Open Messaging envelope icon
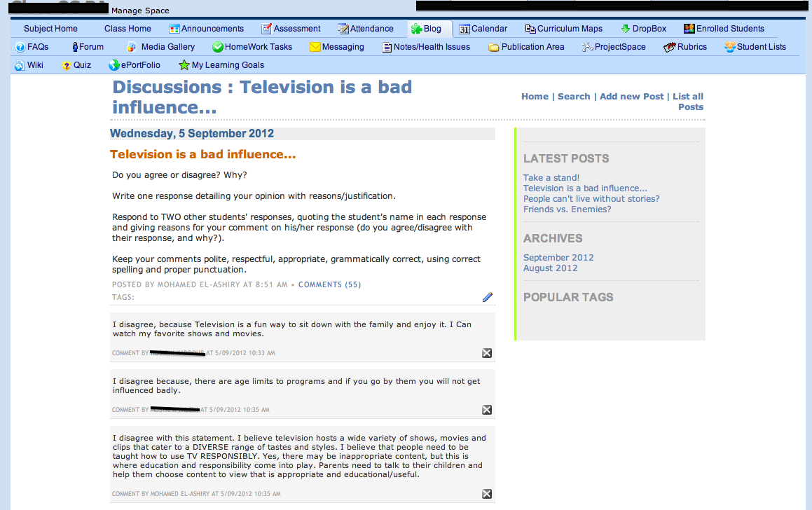 (315, 47)
